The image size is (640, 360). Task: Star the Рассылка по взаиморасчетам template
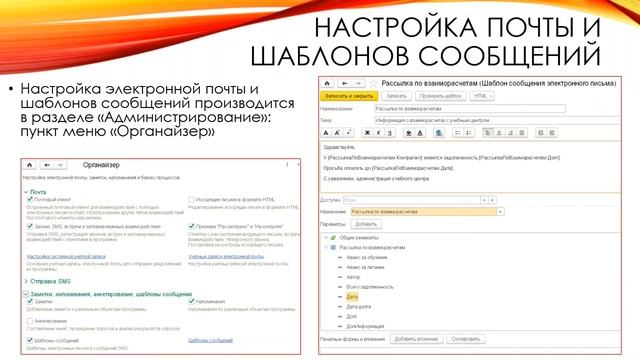click(373, 83)
